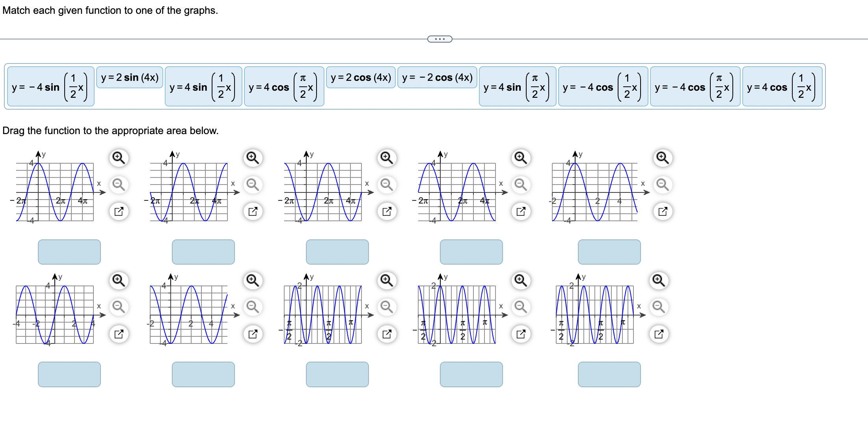Expand the ellipsis divider control near the top
868x433 pixels.
pos(439,39)
